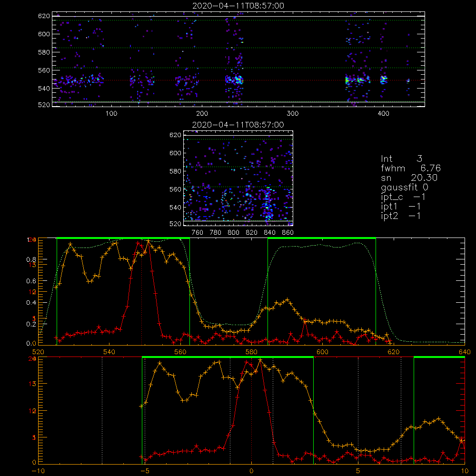Click the white 0.4 y-axis label
Image resolution: width=476 pixels, height=476 pixels.
31,303
